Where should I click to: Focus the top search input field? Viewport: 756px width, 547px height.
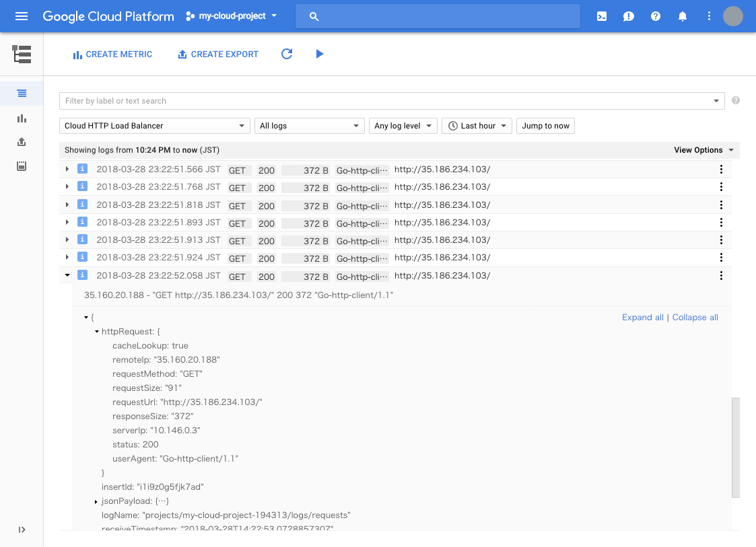[438, 16]
